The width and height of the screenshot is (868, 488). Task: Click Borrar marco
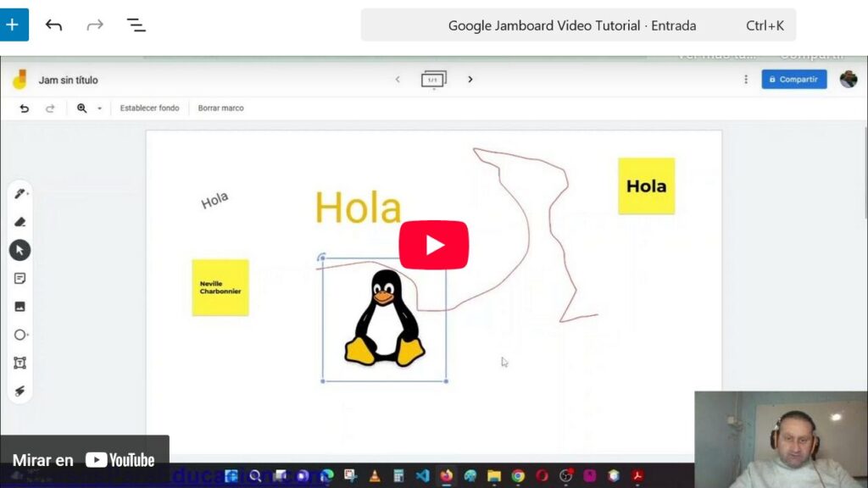coord(221,108)
